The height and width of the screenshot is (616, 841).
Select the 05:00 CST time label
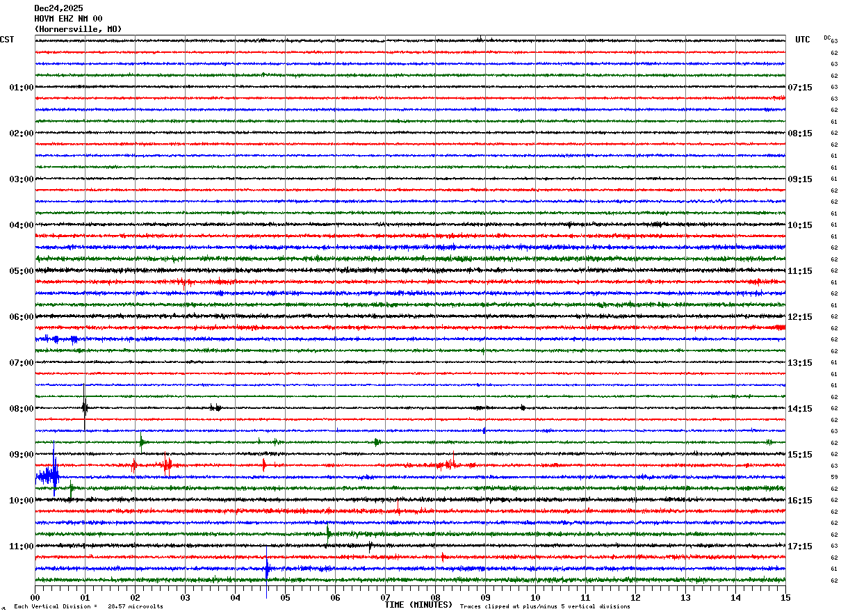[x=22, y=271]
